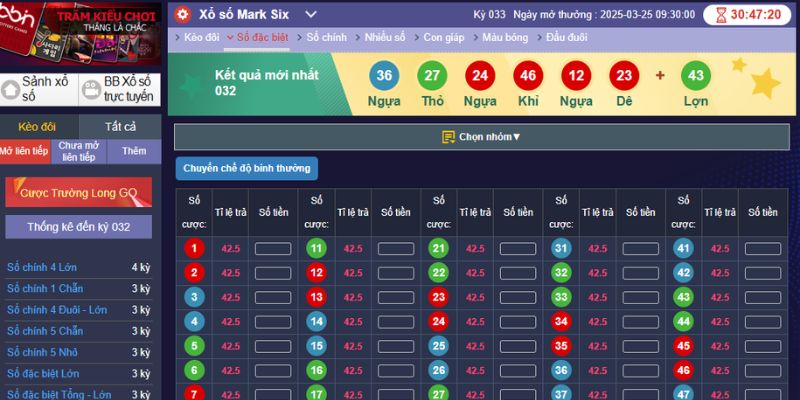
Task: Click the Thêm button
Action: coord(134,152)
